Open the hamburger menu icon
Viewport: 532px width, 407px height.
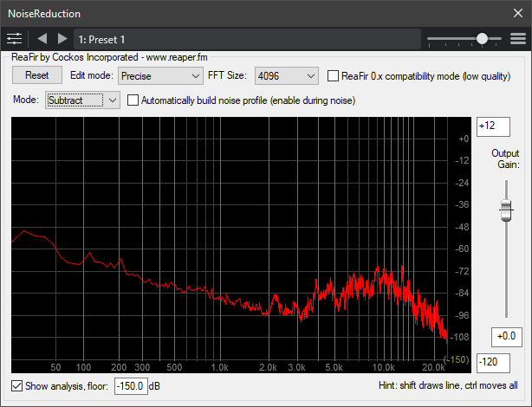(x=518, y=39)
